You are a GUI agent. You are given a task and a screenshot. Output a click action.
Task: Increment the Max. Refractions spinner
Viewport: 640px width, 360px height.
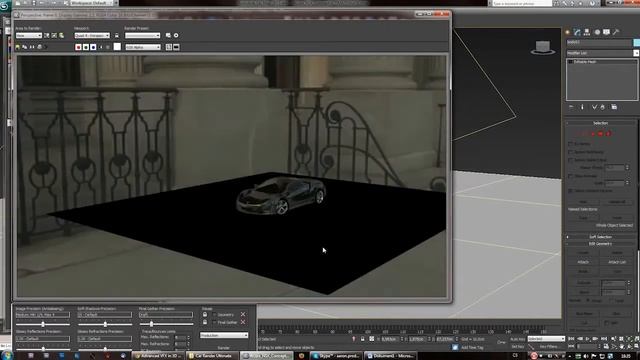coord(189,344)
